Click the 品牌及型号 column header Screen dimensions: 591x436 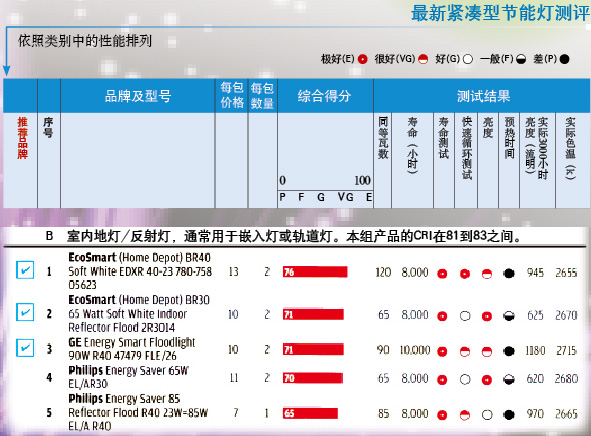pyautogui.click(x=138, y=96)
